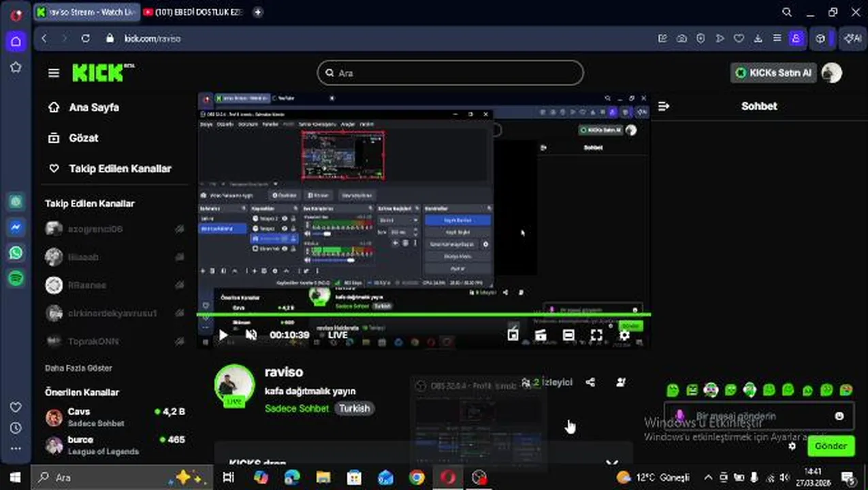Unmute the stream audio
Image resolution: width=868 pixels, height=490 pixels.
(251, 335)
